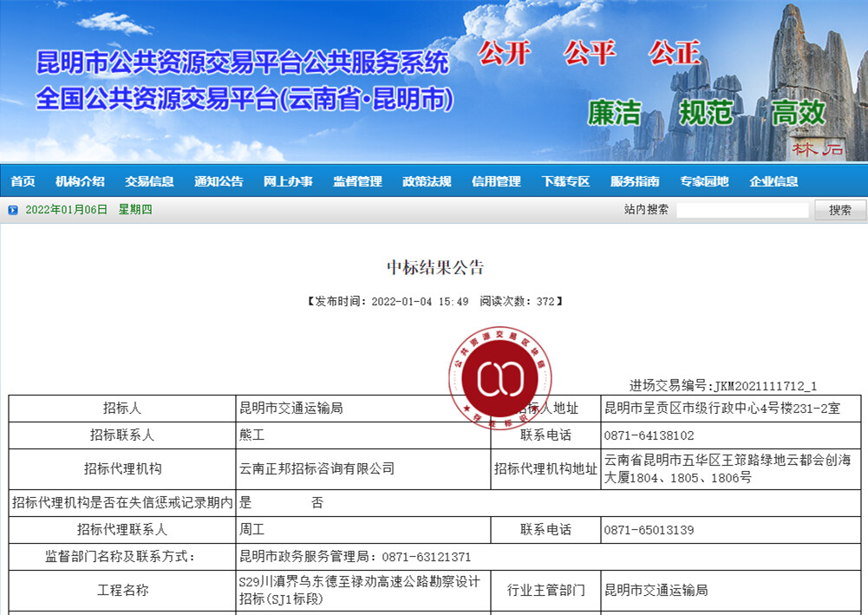Open the 机构介绍 menu item
The width and height of the screenshot is (868, 615).
pos(80,181)
